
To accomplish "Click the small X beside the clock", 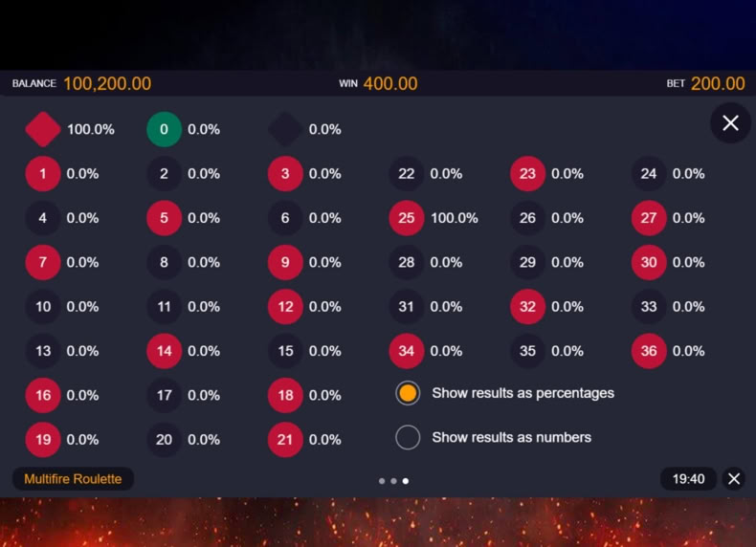I will click(x=734, y=478).
